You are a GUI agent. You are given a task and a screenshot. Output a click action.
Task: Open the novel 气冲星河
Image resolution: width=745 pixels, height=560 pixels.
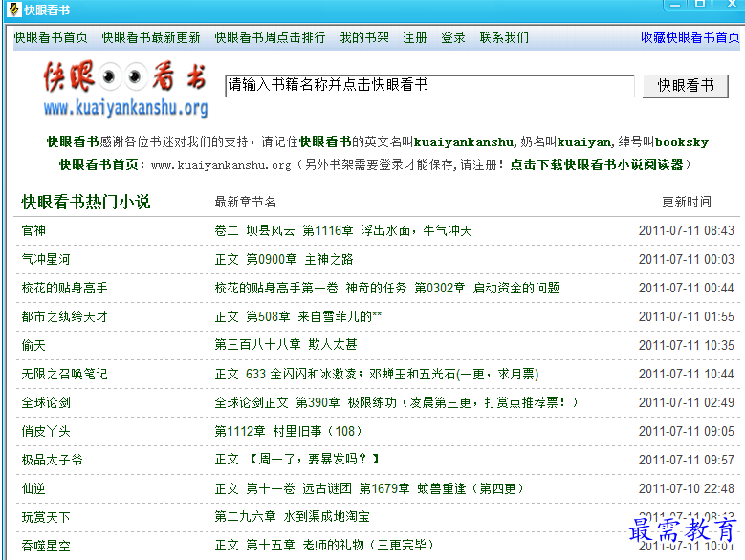click(46, 259)
